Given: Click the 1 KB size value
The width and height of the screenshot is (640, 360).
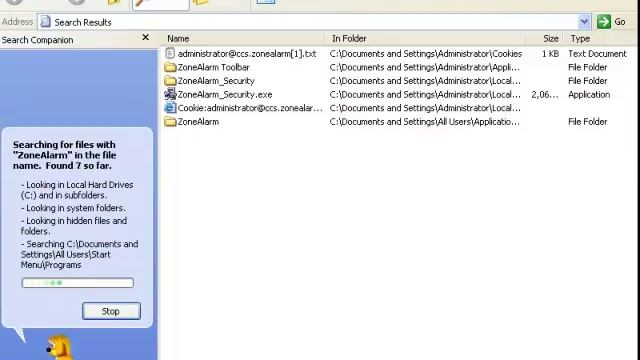Looking at the screenshot, I should click(550, 53).
